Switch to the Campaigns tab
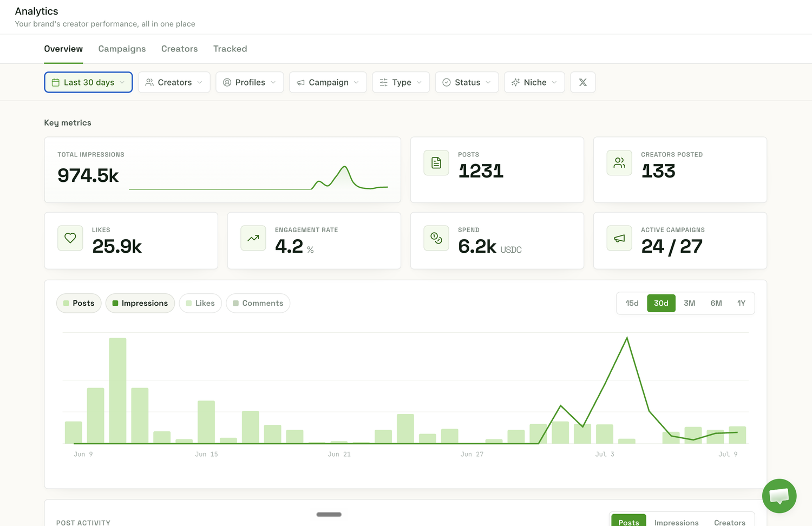This screenshot has height=526, width=812. click(x=122, y=49)
